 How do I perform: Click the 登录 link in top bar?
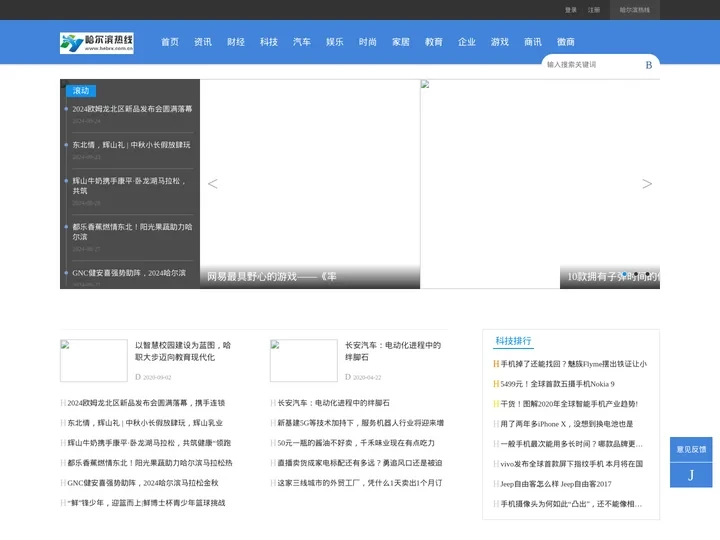[571, 10]
